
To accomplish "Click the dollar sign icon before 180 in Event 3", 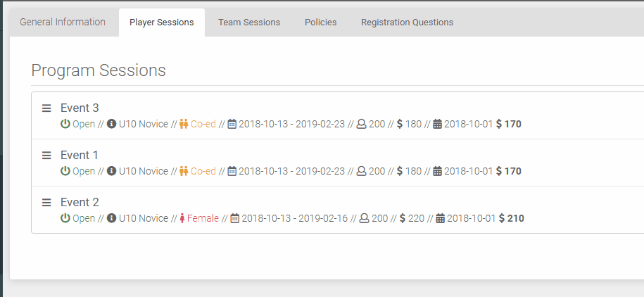I will (x=400, y=124).
